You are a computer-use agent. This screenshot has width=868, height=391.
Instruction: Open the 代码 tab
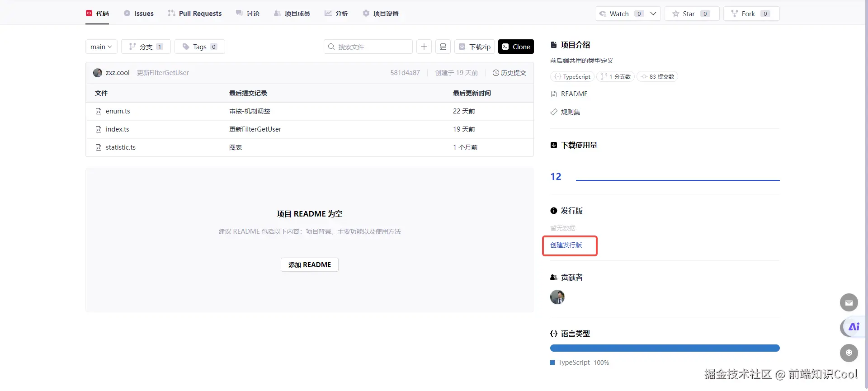pos(97,14)
